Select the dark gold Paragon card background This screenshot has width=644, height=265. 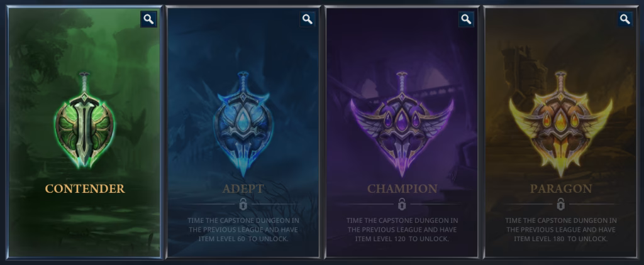click(x=561, y=132)
